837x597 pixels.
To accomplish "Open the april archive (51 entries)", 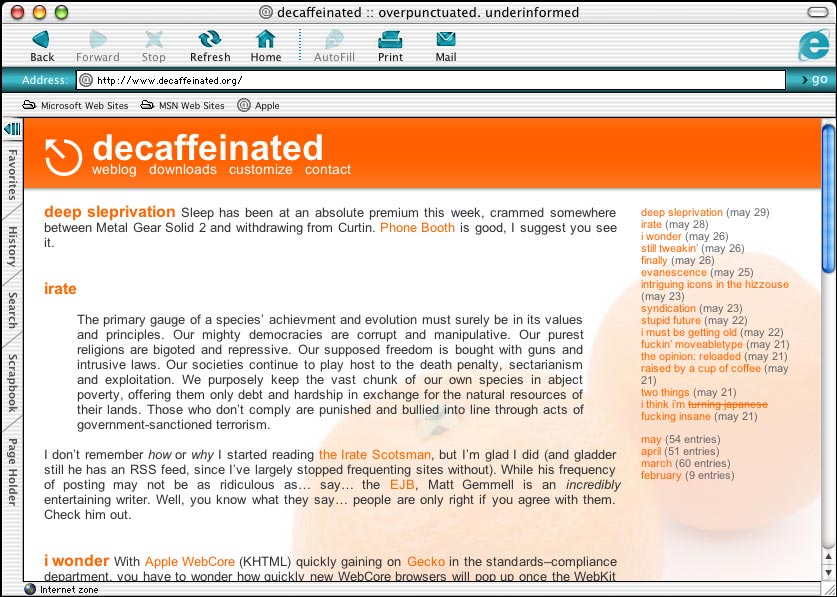I will [651, 451].
